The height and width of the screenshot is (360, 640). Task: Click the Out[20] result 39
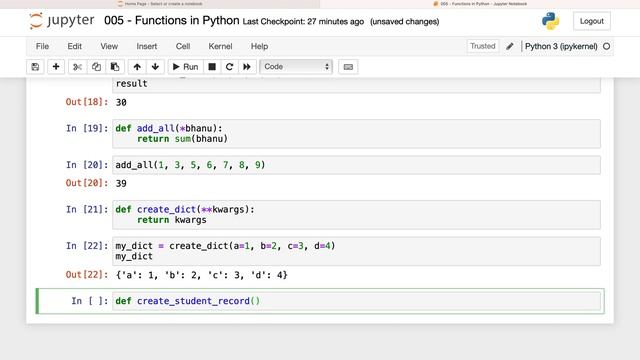coord(121,183)
